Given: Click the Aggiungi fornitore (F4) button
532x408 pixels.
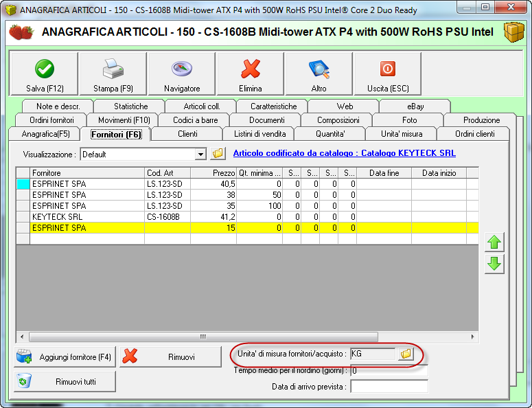Looking at the screenshot, I should coord(65,356).
